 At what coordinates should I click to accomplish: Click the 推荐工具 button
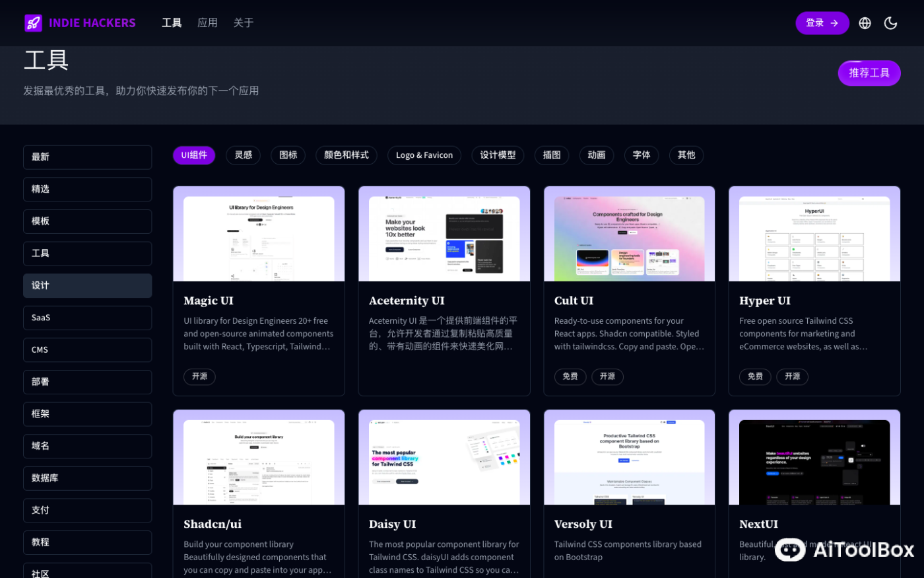coord(869,73)
